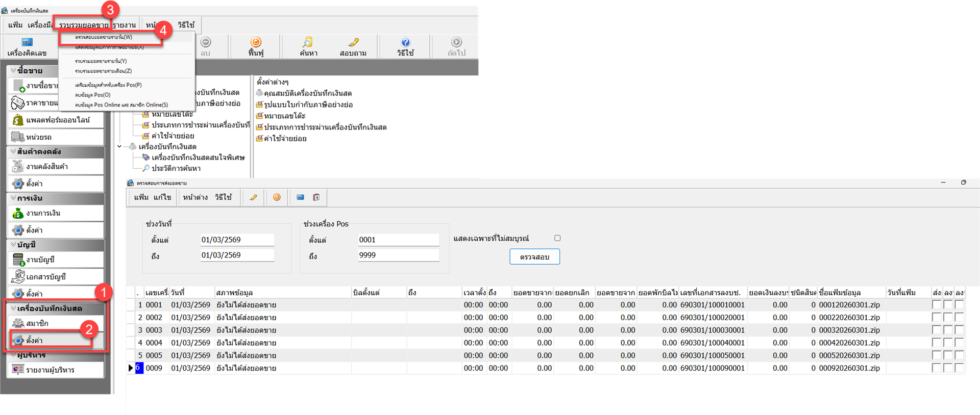Click the ตรวจสอบ button

pyautogui.click(x=534, y=257)
